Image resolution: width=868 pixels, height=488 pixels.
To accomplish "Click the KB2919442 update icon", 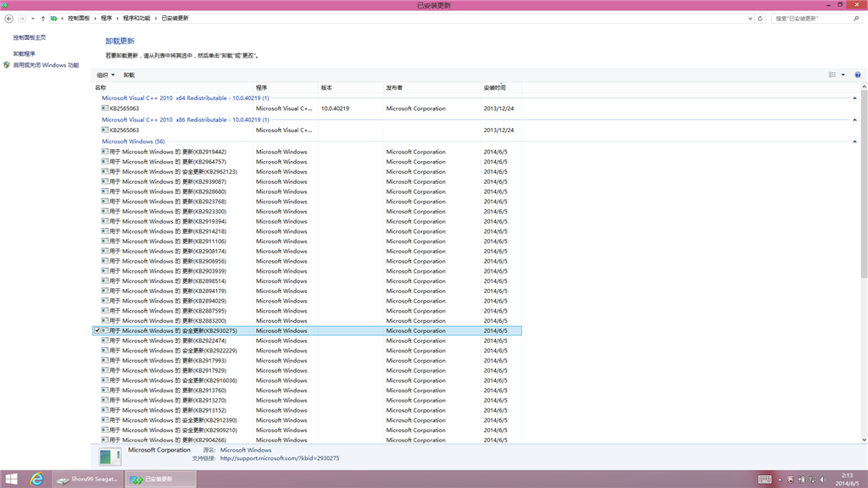I will pyautogui.click(x=104, y=152).
